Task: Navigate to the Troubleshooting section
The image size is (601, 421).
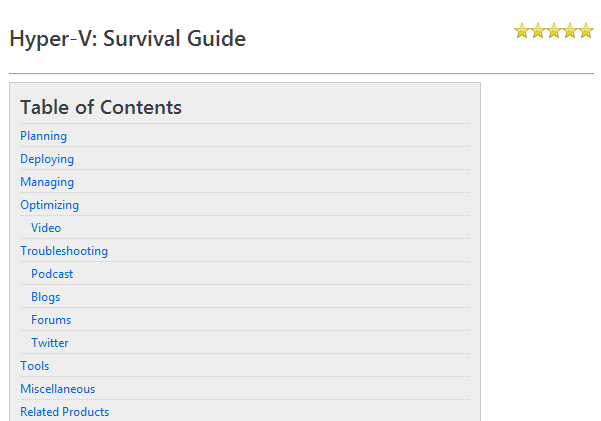Action: point(64,251)
